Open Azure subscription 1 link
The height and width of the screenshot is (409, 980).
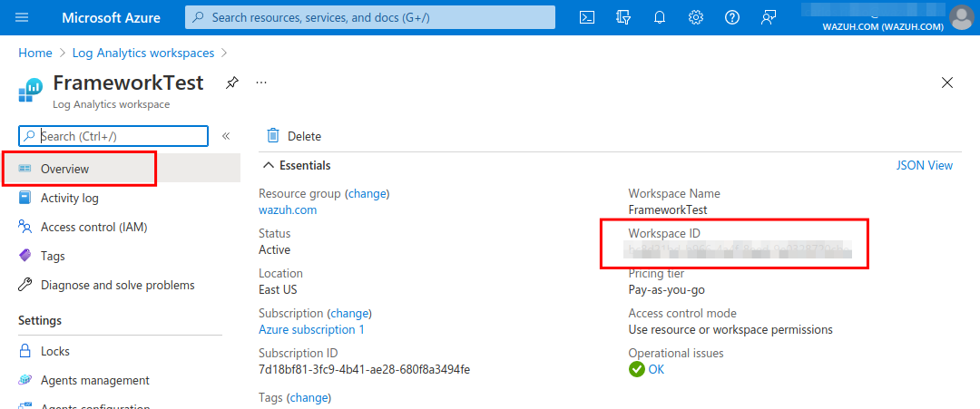click(x=311, y=329)
